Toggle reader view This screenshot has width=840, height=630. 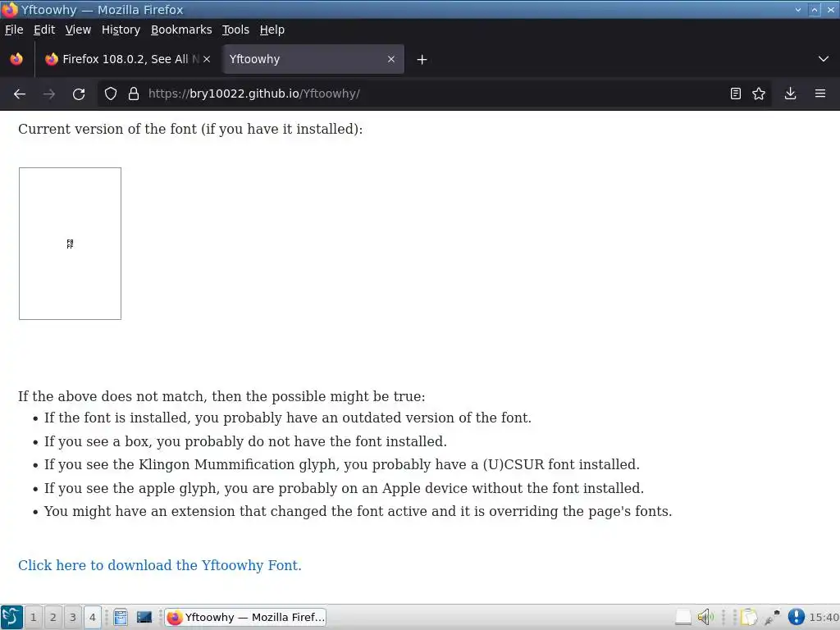(736, 94)
